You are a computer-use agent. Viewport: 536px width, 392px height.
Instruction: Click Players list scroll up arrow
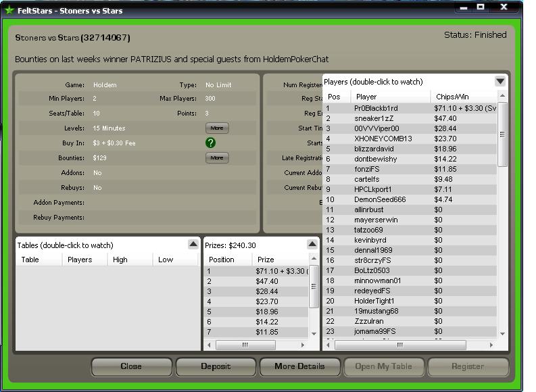pyautogui.click(x=502, y=96)
